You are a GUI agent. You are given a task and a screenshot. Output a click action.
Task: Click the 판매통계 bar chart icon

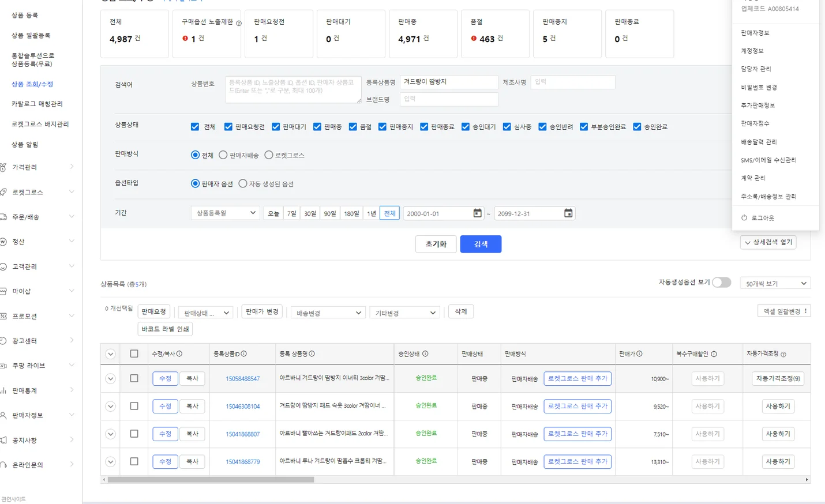click(3, 390)
